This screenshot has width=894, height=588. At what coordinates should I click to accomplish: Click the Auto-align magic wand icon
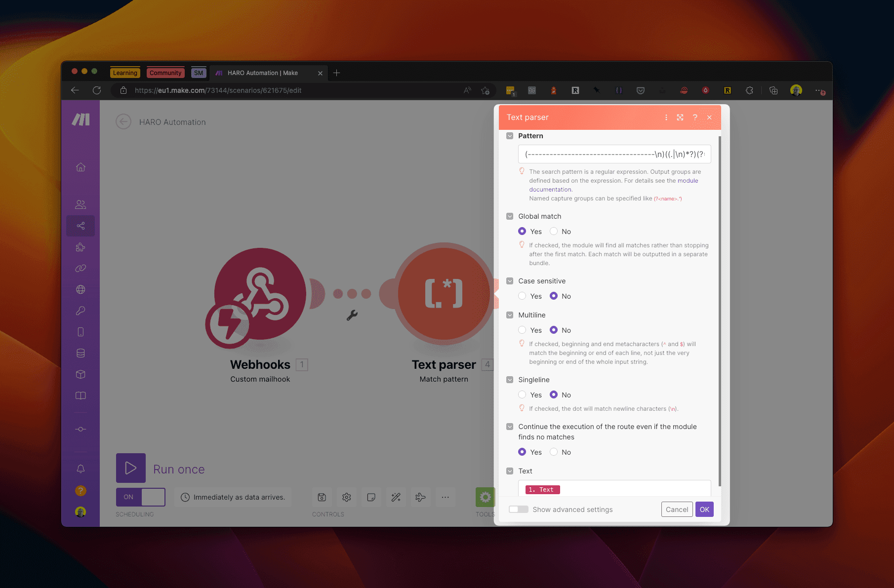[x=396, y=497]
